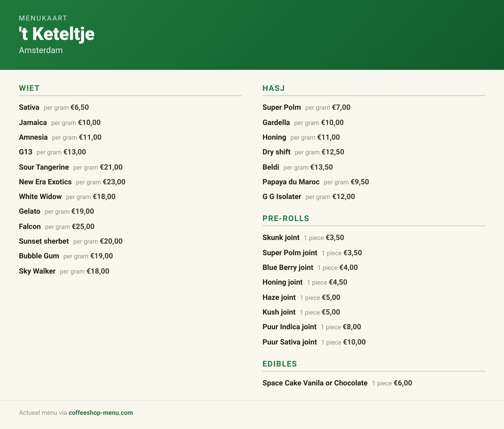Open the coffeeshop-menu.com link
Image resolution: width=504 pixels, height=429 pixels.
101,413
